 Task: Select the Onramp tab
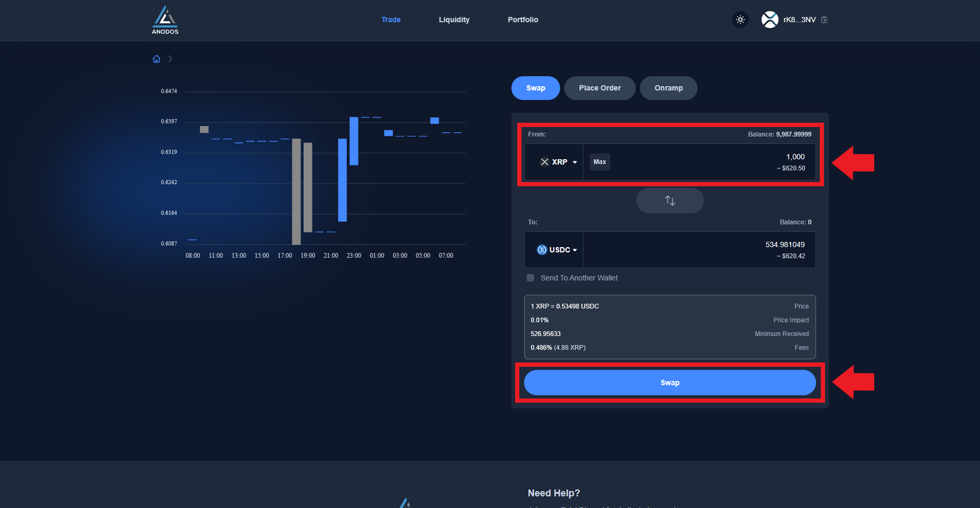[668, 88]
